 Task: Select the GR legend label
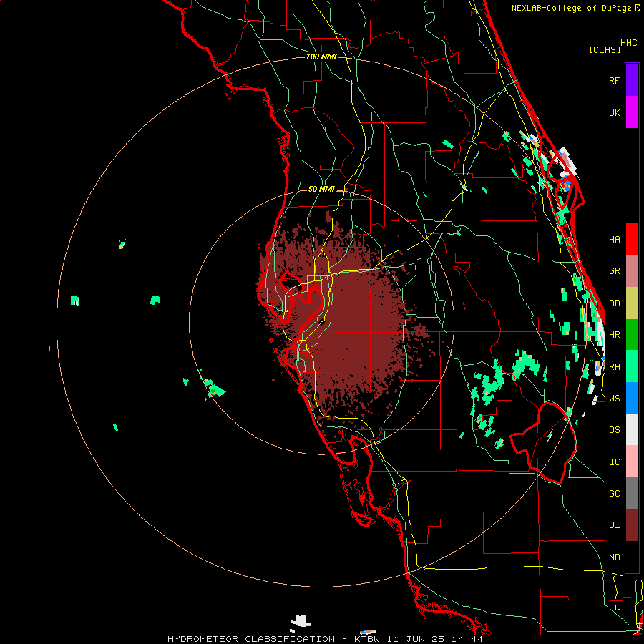(x=614, y=271)
